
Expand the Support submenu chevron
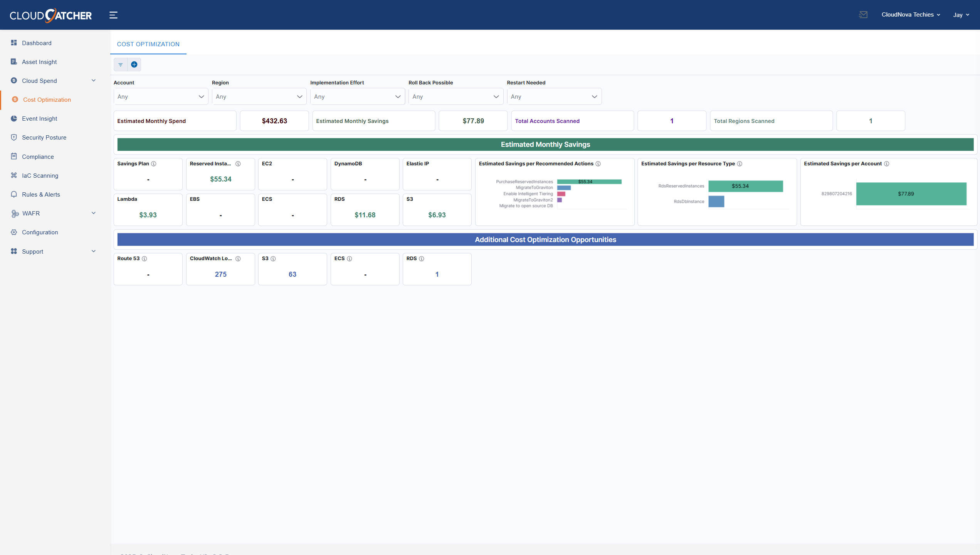coord(94,251)
